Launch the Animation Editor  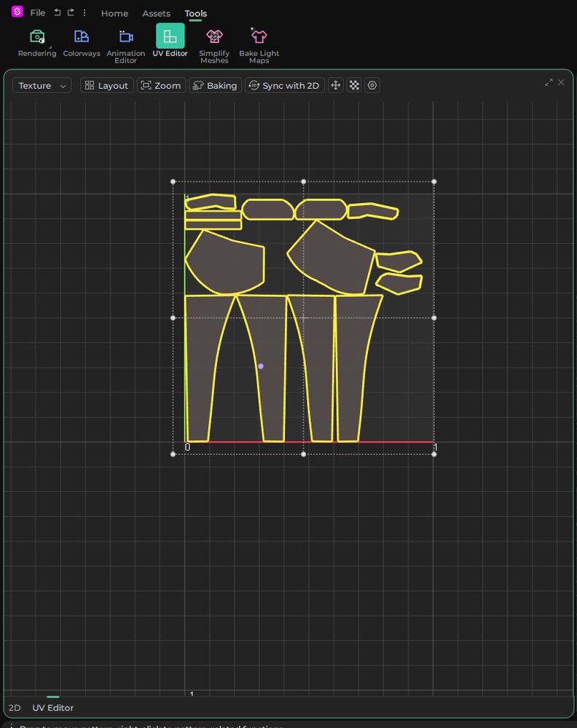click(126, 46)
